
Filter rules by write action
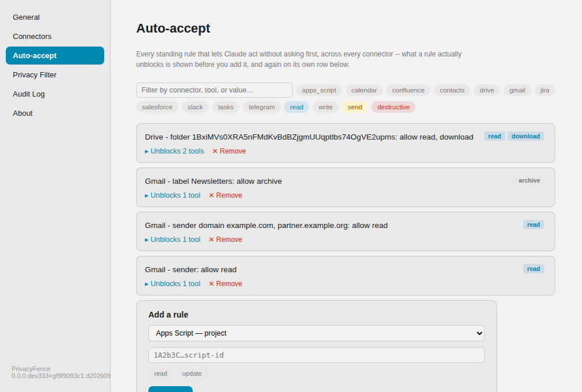[x=325, y=107]
